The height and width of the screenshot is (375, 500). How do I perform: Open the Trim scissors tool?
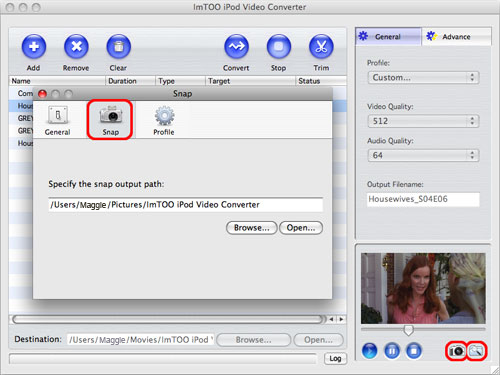tap(321, 47)
